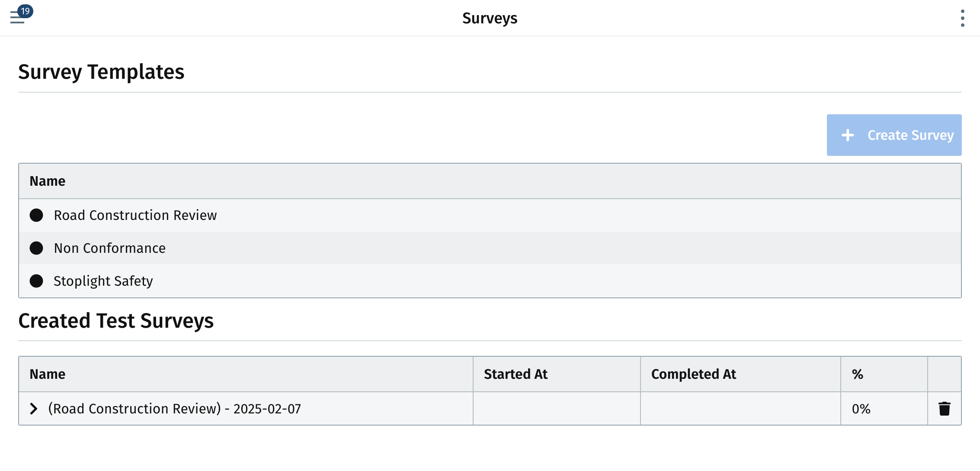Screen dimensions: 980x471
Task: Click the Completed At column header
Action: 693,374
